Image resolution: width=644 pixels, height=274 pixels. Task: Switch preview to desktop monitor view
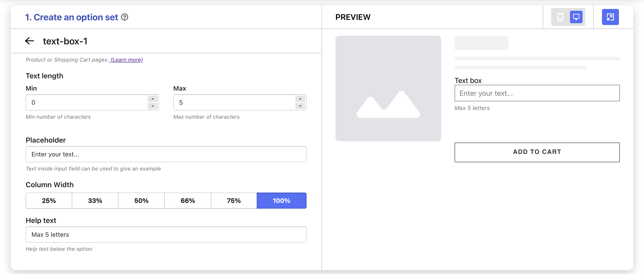[576, 17]
